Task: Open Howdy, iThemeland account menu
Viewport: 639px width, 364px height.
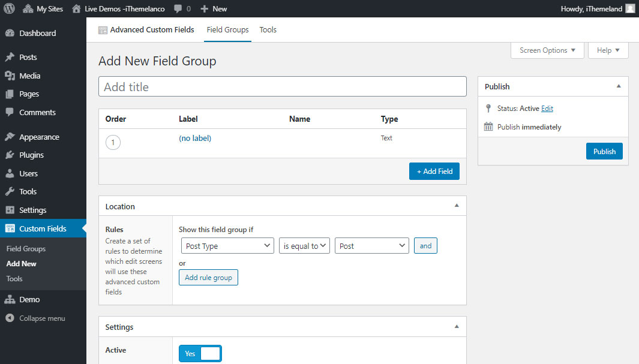Action: [598, 8]
